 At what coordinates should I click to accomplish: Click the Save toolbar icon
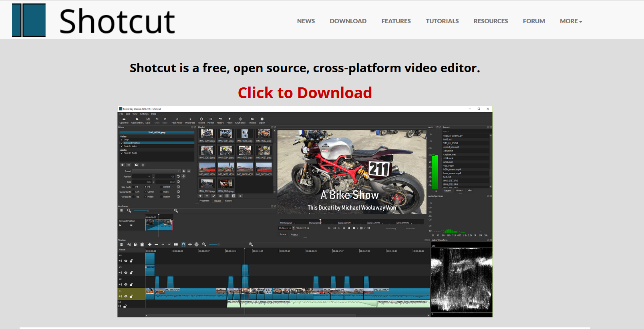148,121
